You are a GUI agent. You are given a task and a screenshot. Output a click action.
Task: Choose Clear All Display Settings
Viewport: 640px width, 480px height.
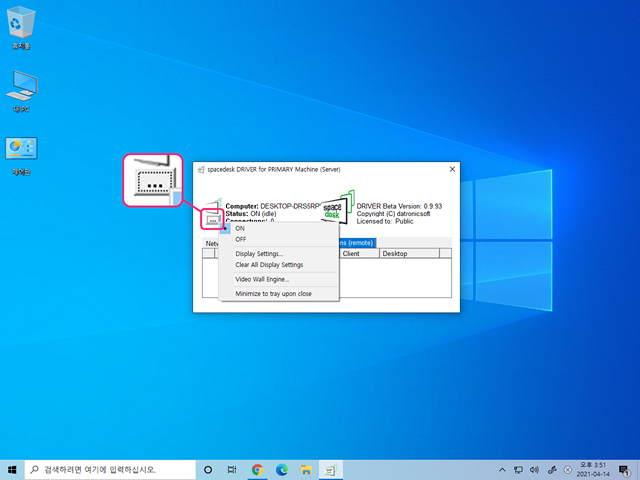(269, 265)
